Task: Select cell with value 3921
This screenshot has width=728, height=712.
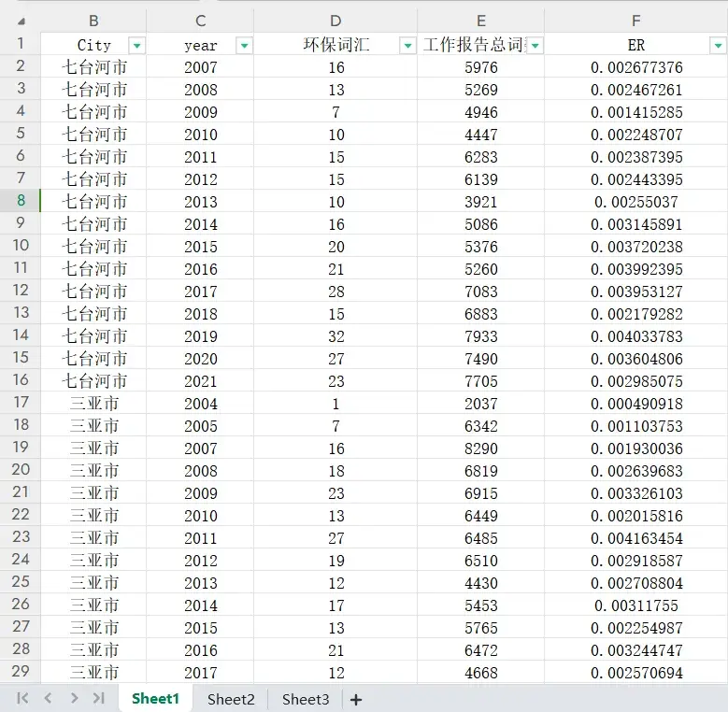Action: click(x=481, y=202)
